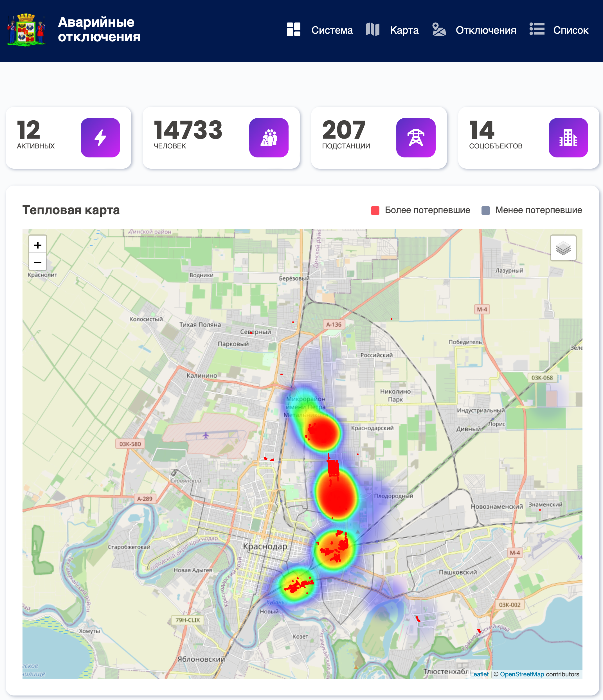Viewport: 603px width, 700px height.
Task: Click the location marker icon beside Отключения
Action: coord(439,30)
